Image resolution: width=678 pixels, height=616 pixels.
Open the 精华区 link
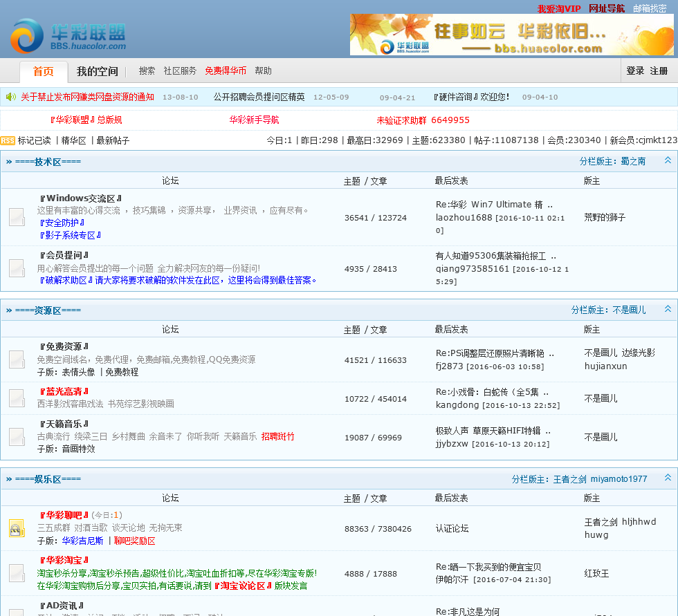click(x=73, y=140)
